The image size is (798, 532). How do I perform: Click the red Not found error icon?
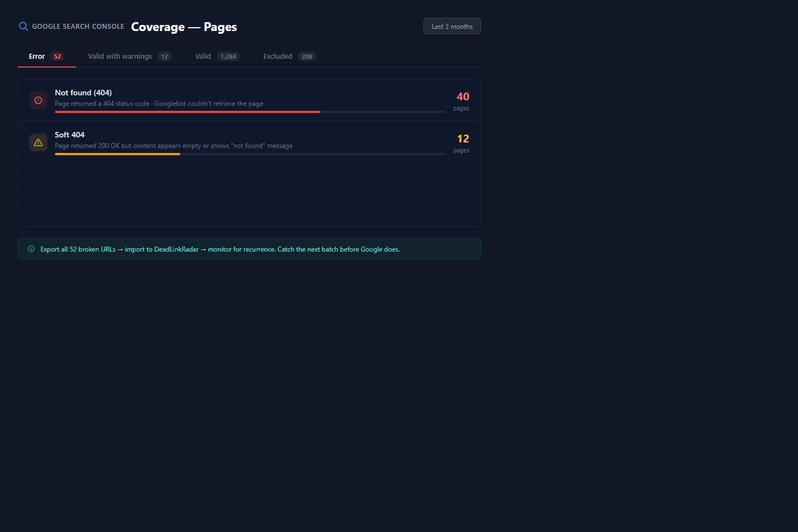click(x=38, y=100)
